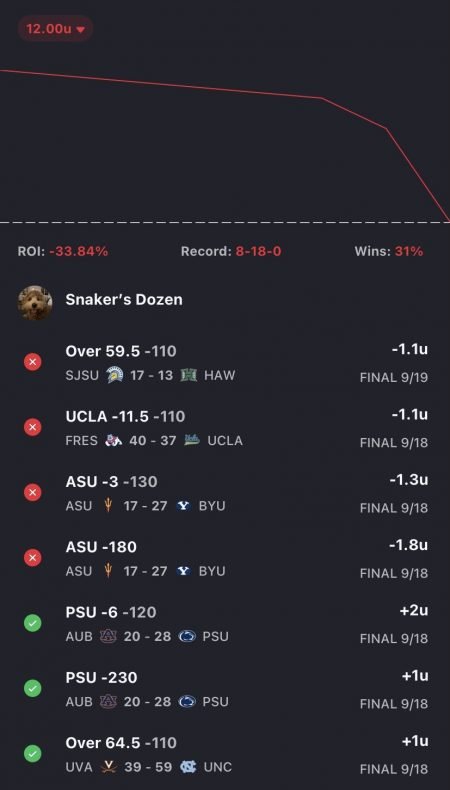Tap the red X on Over 59.5 bet
Screen dimensions: 450x790
pos(33,362)
